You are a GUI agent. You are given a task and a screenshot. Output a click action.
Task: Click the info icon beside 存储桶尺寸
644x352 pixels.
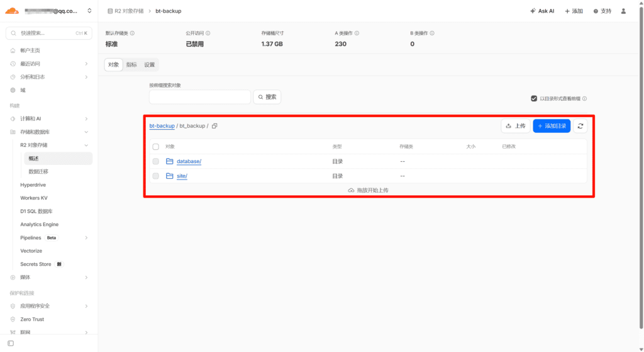click(x=287, y=33)
